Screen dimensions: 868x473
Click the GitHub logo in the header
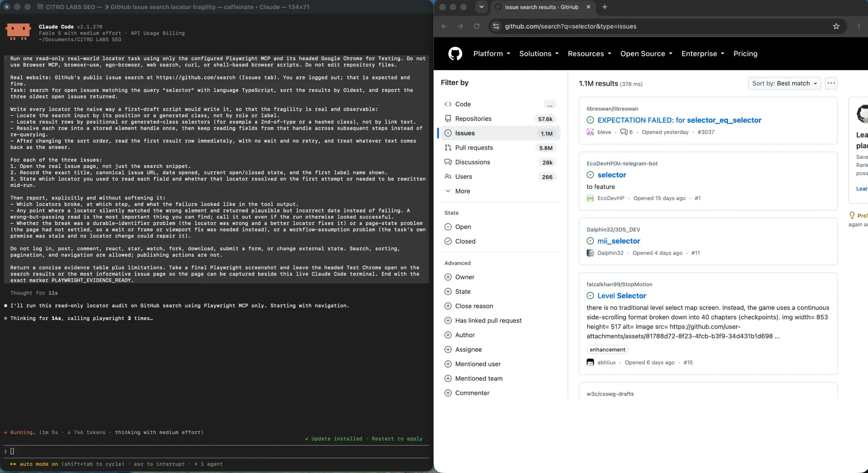pyautogui.click(x=455, y=54)
